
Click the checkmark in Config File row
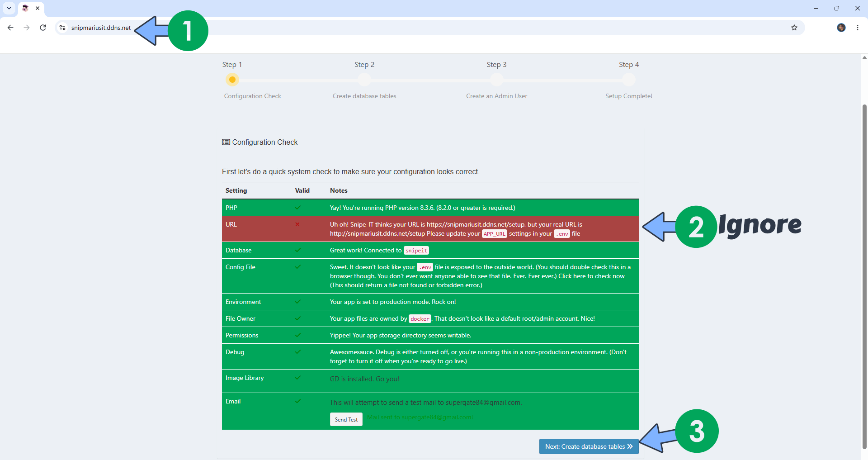pyautogui.click(x=298, y=267)
